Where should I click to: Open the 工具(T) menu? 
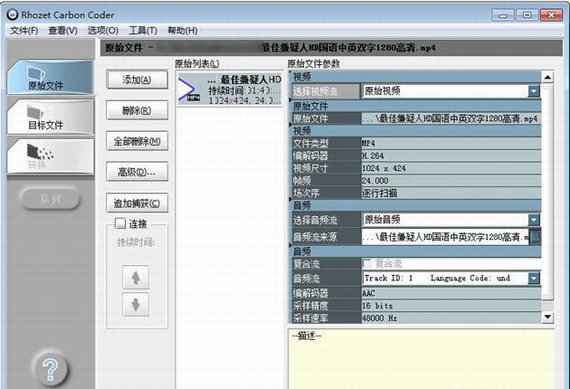143,31
